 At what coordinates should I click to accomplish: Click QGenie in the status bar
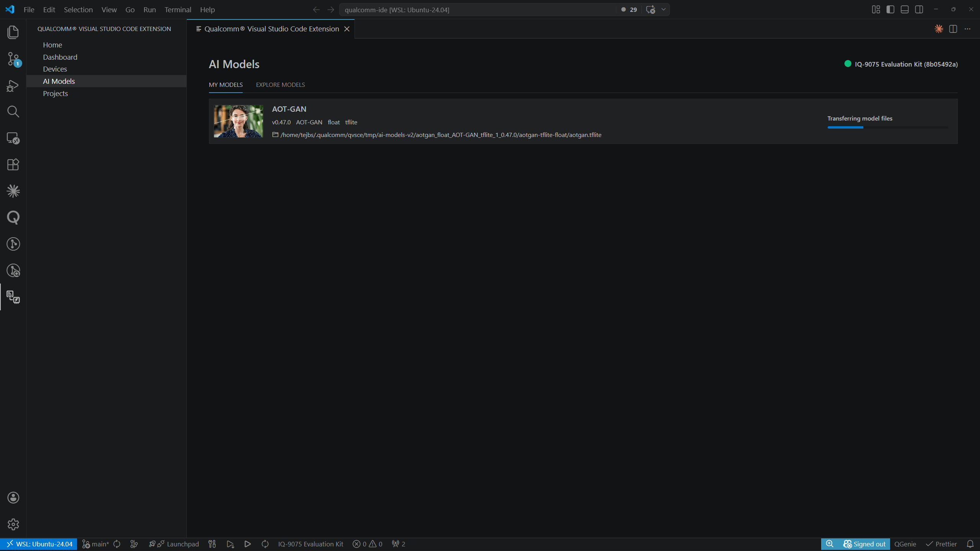click(x=905, y=544)
